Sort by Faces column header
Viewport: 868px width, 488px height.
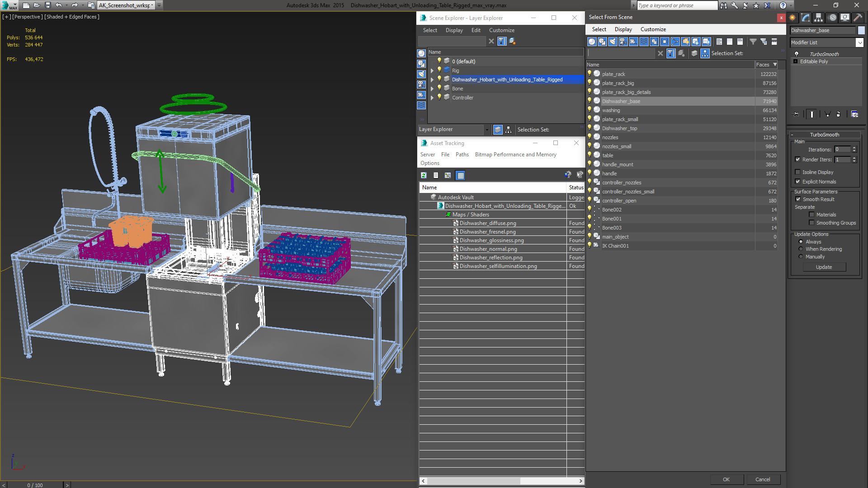766,65
